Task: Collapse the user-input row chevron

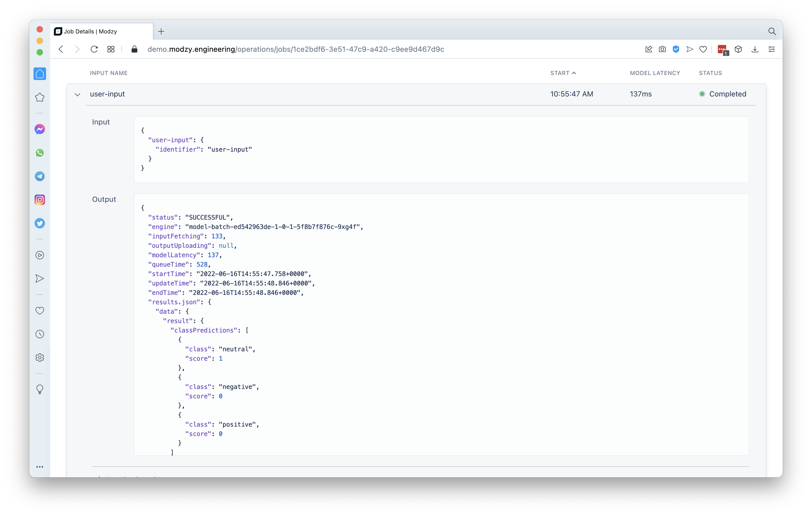Action: coord(77,94)
